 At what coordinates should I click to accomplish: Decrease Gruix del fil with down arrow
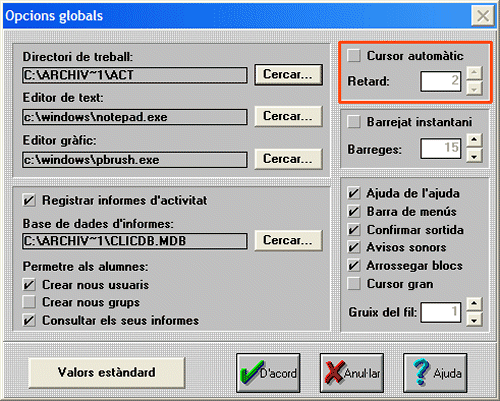click(474, 319)
